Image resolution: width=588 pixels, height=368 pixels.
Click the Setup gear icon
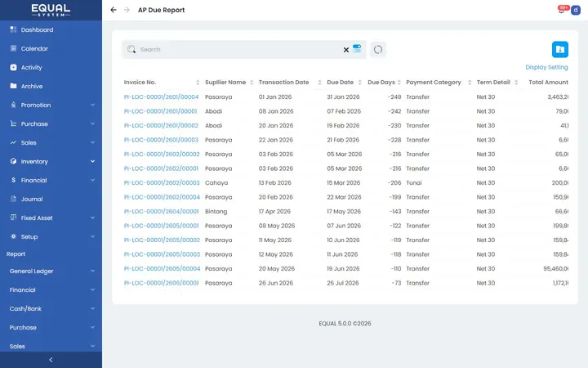click(x=14, y=236)
